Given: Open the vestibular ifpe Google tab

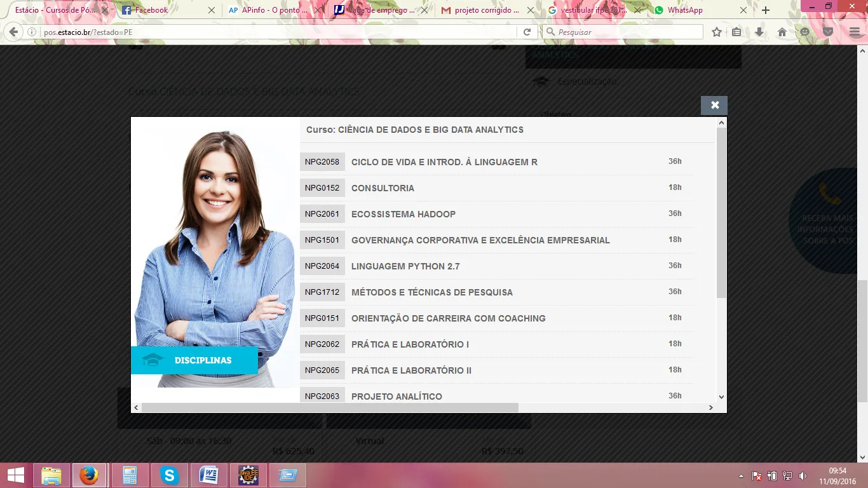Looking at the screenshot, I should click(595, 10).
